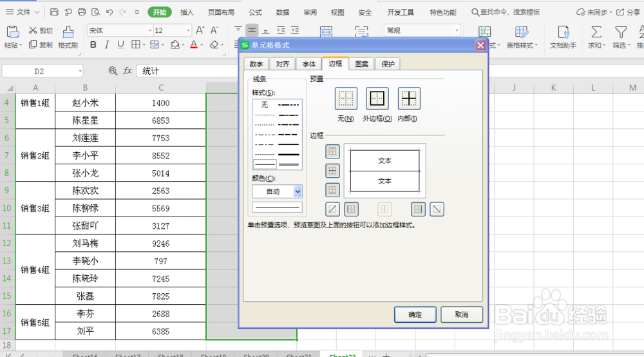Click the diagonal-down border button
Screen dimensions: 644x357
pyautogui.click(x=437, y=209)
